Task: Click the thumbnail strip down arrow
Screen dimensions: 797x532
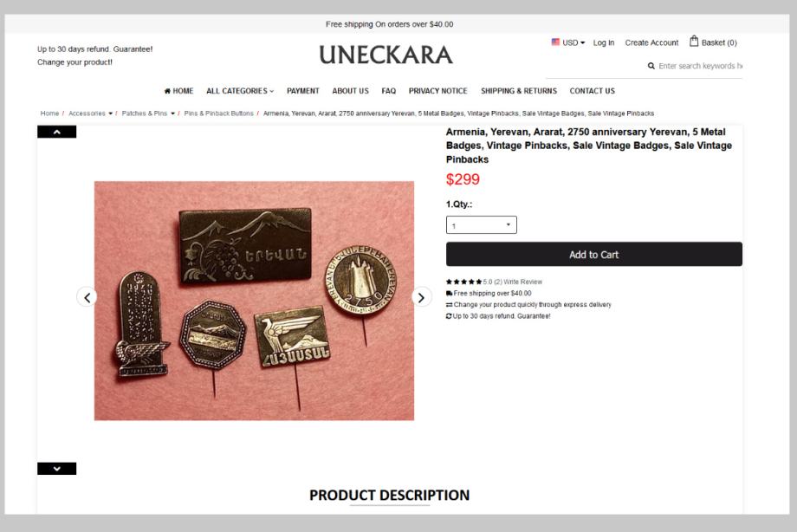Action: point(57,469)
